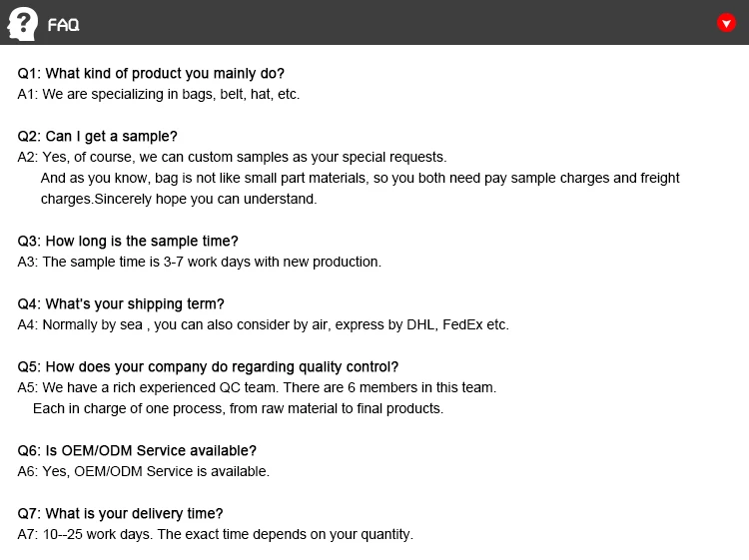749x560 pixels.
Task: Click A3 stating 3-7 work days
Action: pyautogui.click(x=200, y=262)
